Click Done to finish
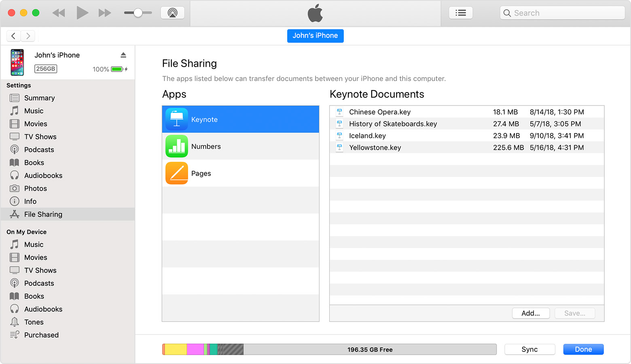This screenshot has width=631, height=364. (583, 349)
